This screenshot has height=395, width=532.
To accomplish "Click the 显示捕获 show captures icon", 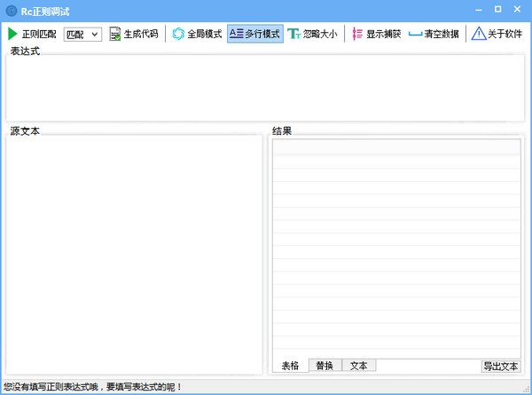I will pyautogui.click(x=357, y=34).
